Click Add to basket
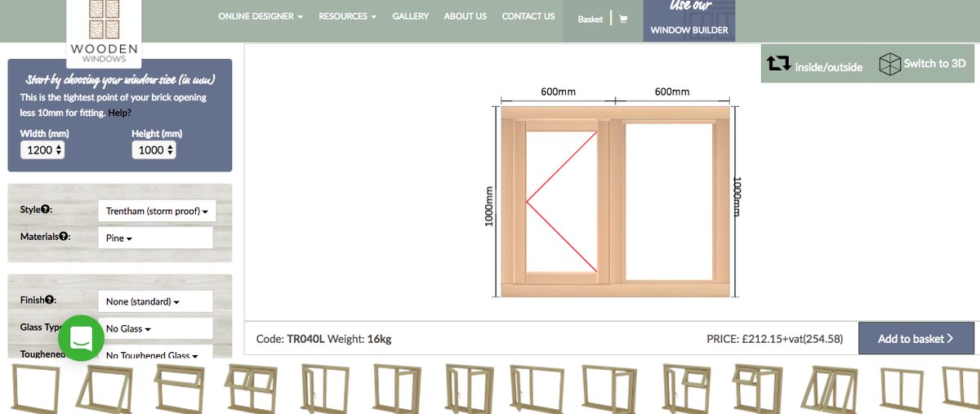 point(916,338)
